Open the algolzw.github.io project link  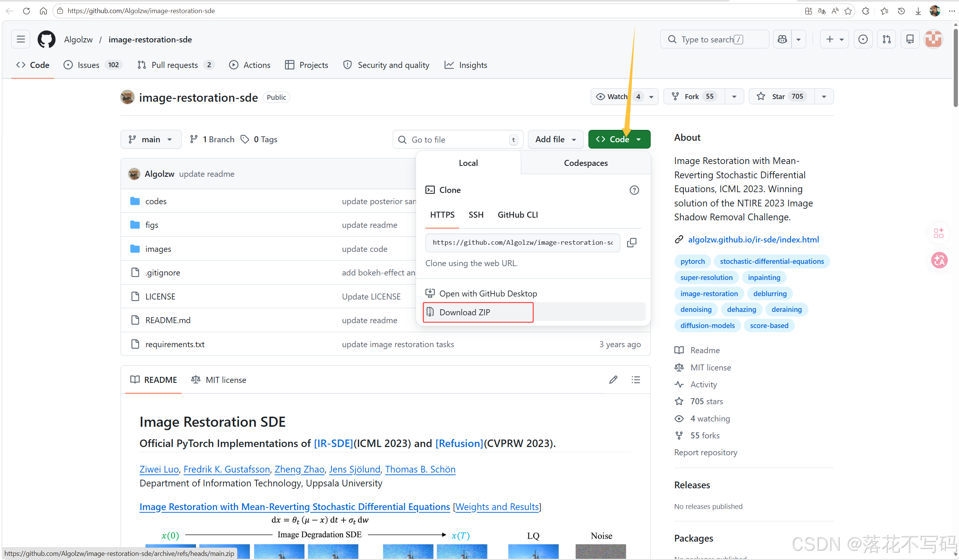pos(753,240)
